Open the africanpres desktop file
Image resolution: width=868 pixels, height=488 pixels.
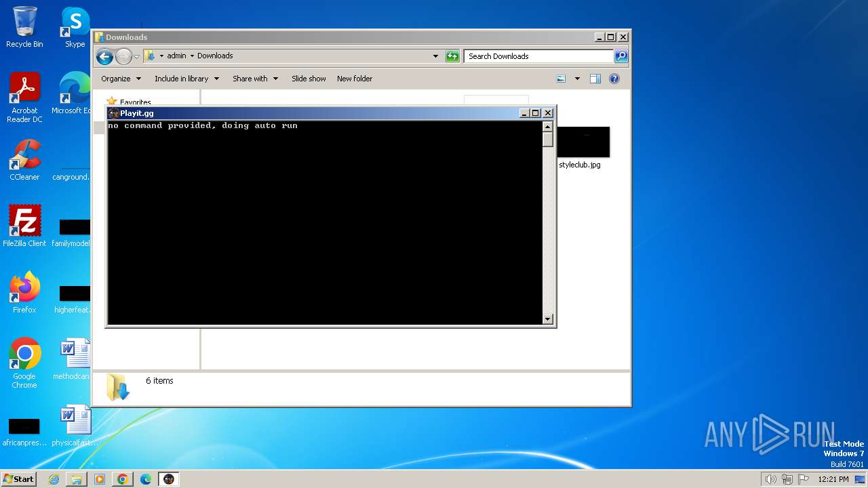tap(24, 431)
